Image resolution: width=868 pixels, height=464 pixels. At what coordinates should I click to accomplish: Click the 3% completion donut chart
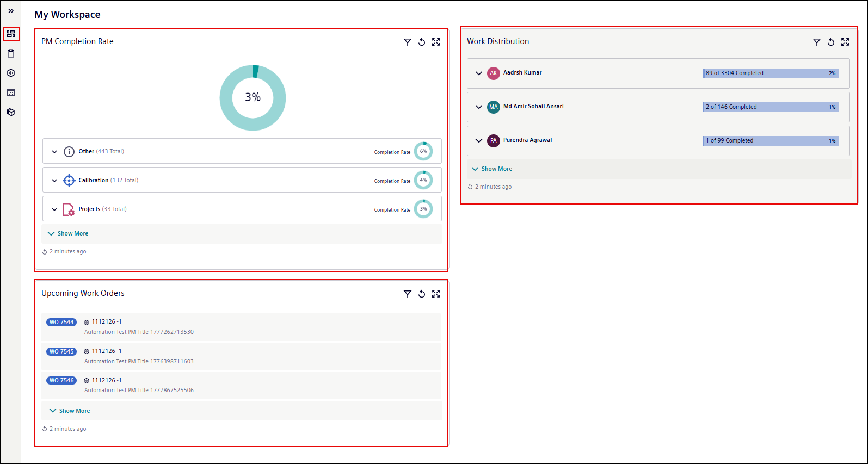coord(253,98)
